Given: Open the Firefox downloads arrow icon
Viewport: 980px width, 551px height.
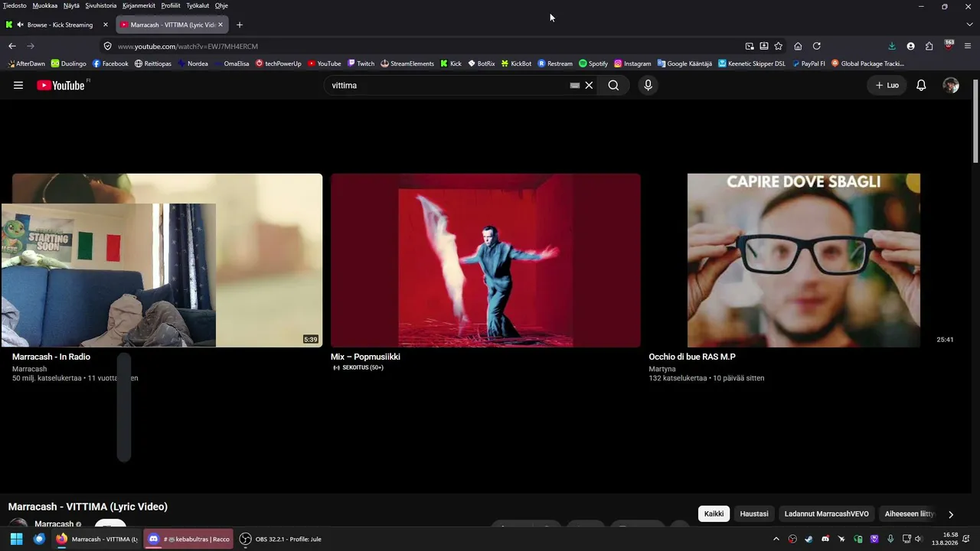Looking at the screenshot, I should (x=892, y=46).
